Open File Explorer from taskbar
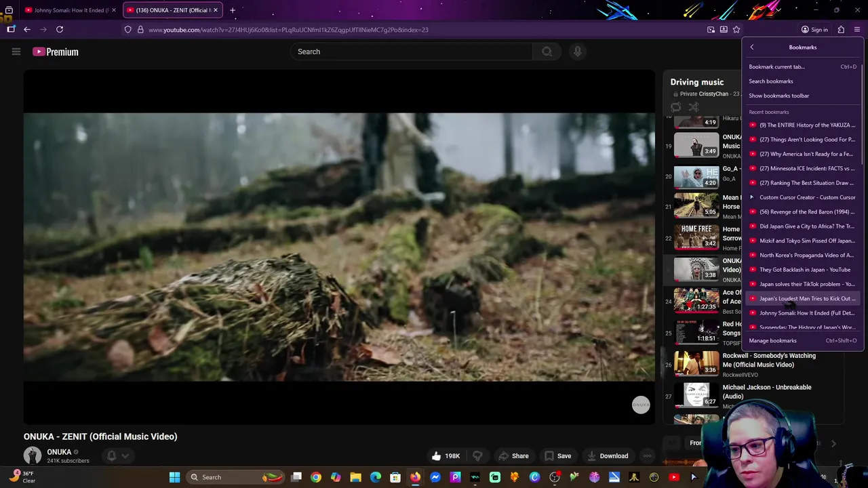The height and width of the screenshot is (488, 868). click(355, 477)
